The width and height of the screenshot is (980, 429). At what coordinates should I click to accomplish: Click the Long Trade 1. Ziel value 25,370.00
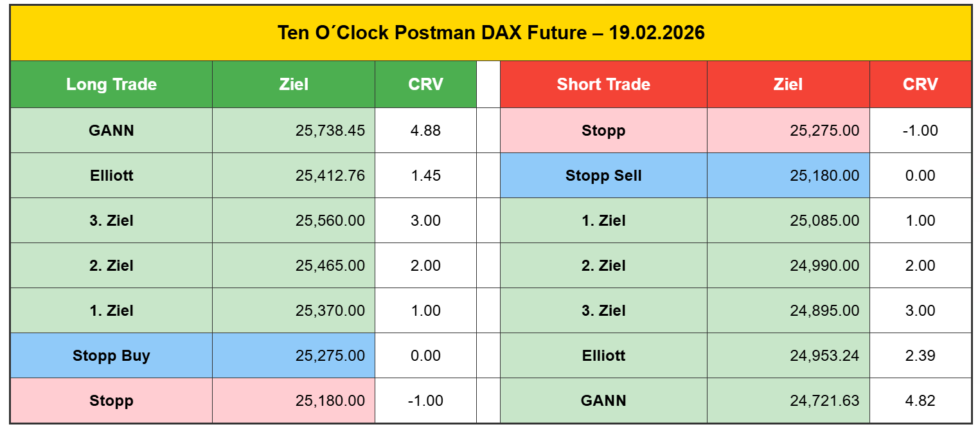(x=330, y=311)
